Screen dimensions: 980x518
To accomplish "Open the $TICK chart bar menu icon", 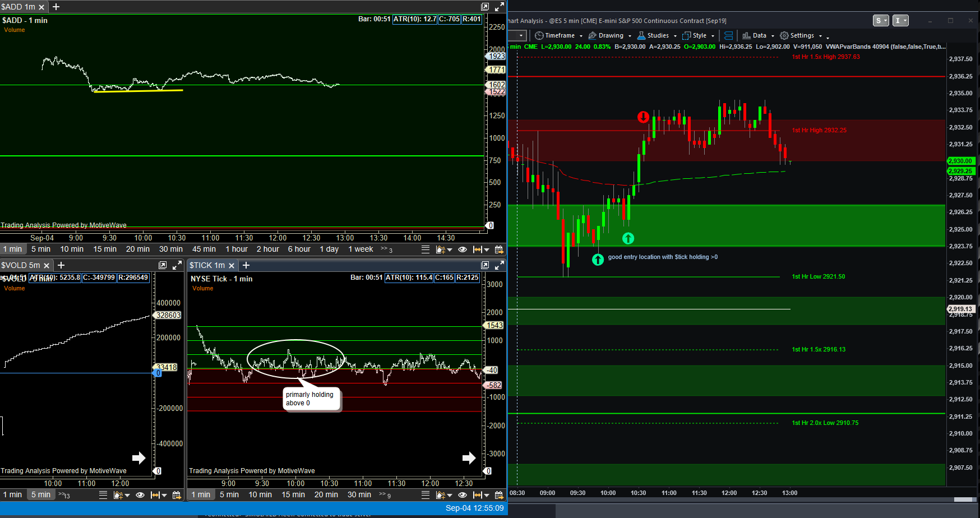I will tap(426, 495).
